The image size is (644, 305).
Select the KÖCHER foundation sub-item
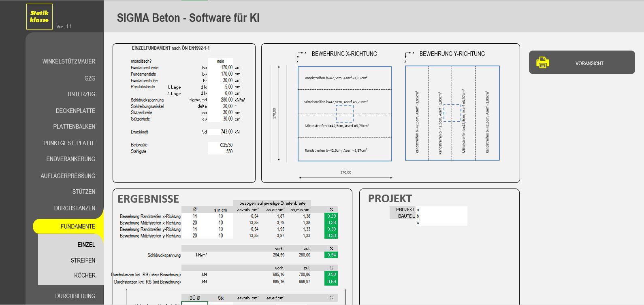coord(85,275)
